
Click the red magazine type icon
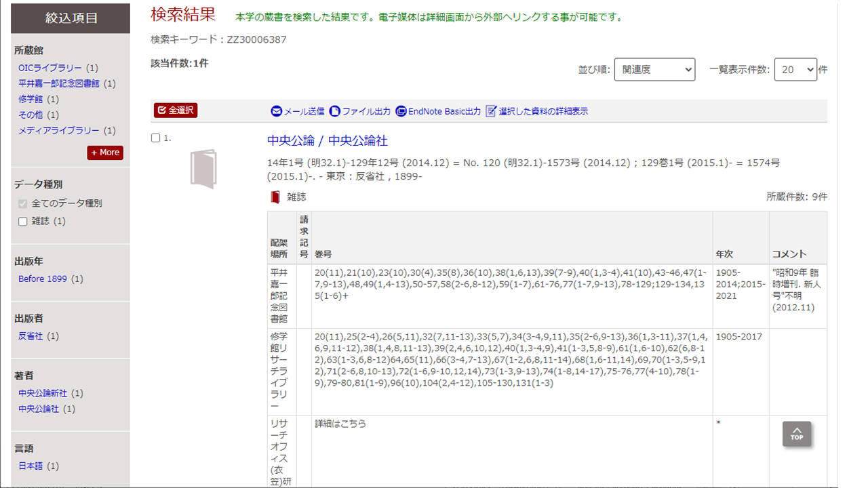coord(275,197)
